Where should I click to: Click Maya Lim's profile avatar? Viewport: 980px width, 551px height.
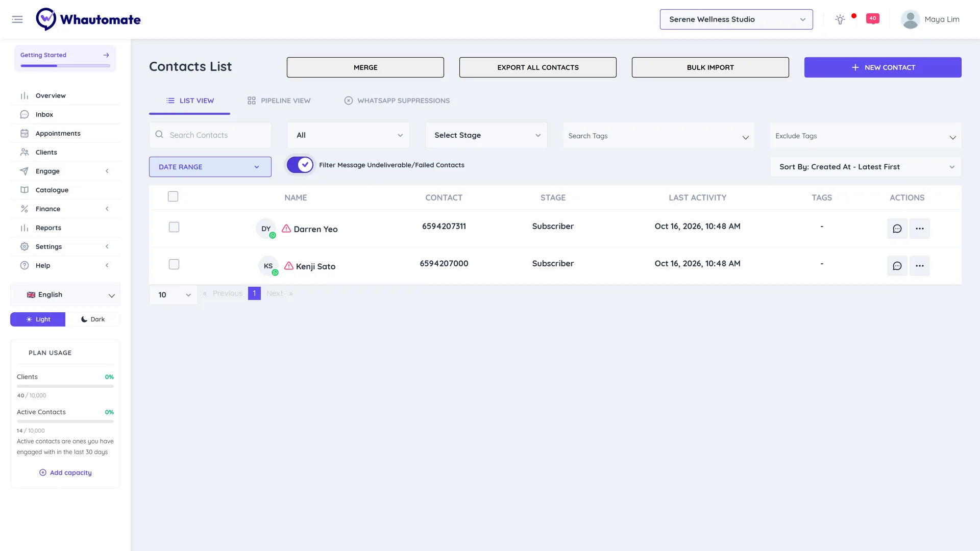point(910,19)
